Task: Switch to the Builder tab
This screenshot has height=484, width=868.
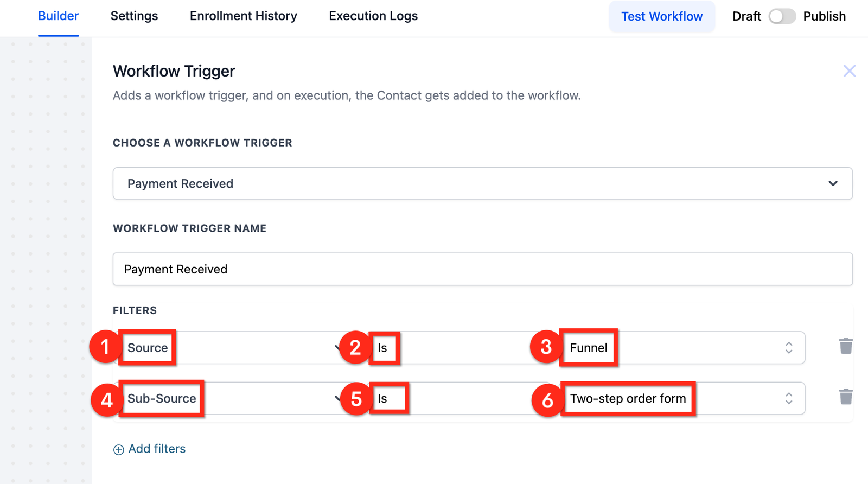Action: tap(59, 16)
